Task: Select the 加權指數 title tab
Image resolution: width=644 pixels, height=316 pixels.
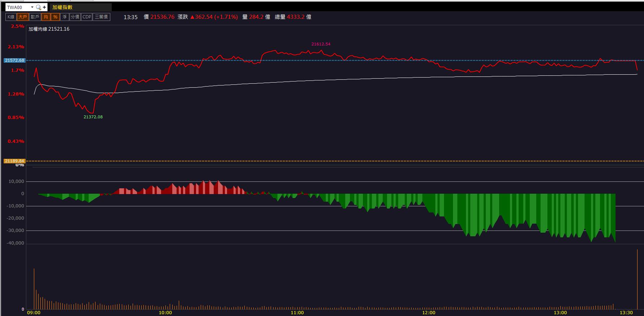Action: point(80,7)
